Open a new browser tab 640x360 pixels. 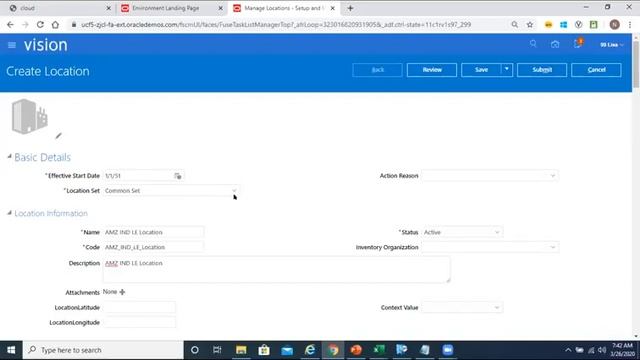tap(350, 8)
